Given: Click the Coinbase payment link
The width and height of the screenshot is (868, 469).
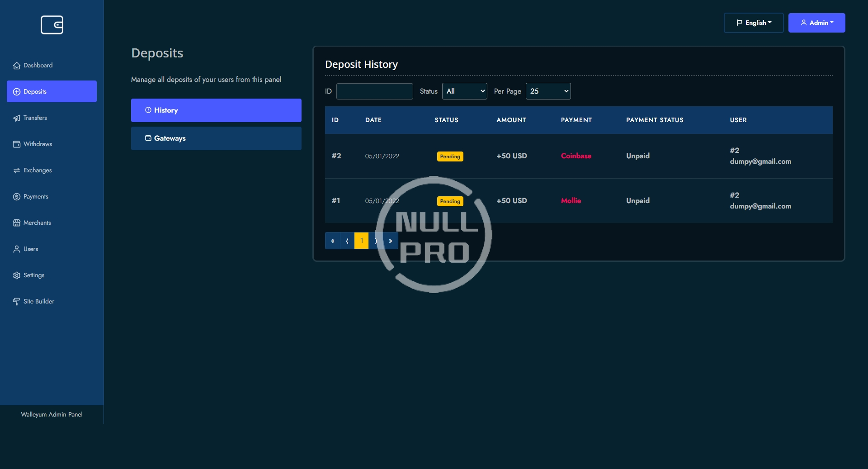Looking at the screenshot, I should pyautogui.click(x=576, y=156).
